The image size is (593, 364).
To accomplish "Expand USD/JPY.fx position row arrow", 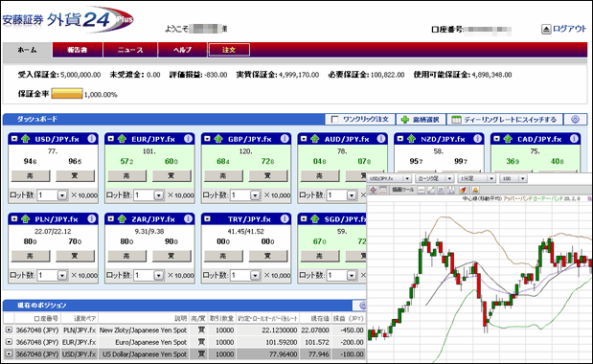I will tap(9, 354).
